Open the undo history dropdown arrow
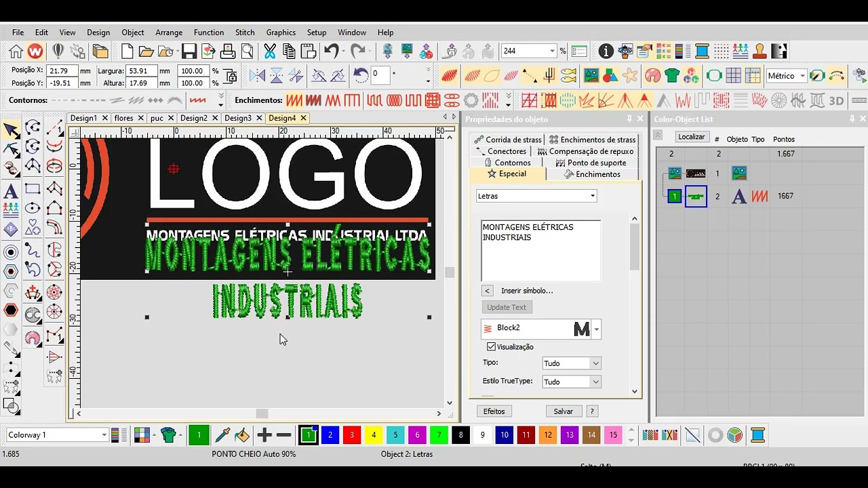 344,51
